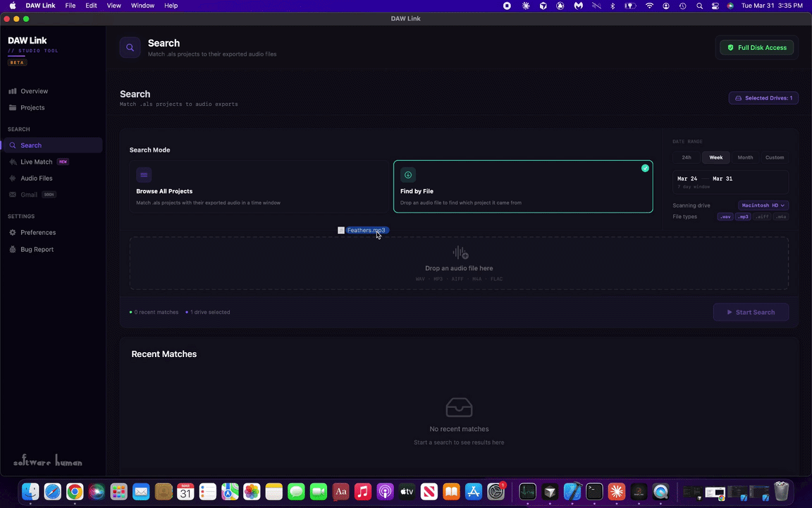812x508 pixels.
Task: Open Preferences from the sidebar
Action: click(x=38, y=232)
